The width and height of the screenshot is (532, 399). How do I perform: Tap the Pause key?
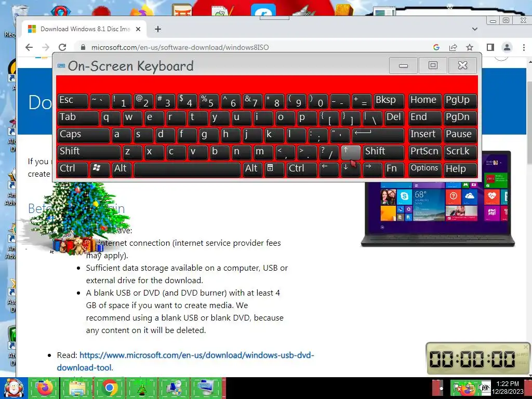coord(460,135)
